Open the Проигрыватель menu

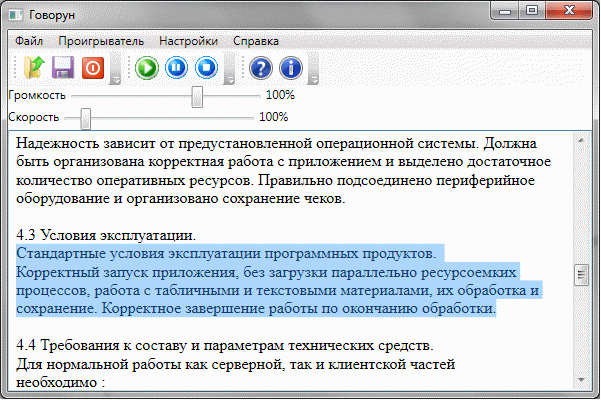point(101,41)
